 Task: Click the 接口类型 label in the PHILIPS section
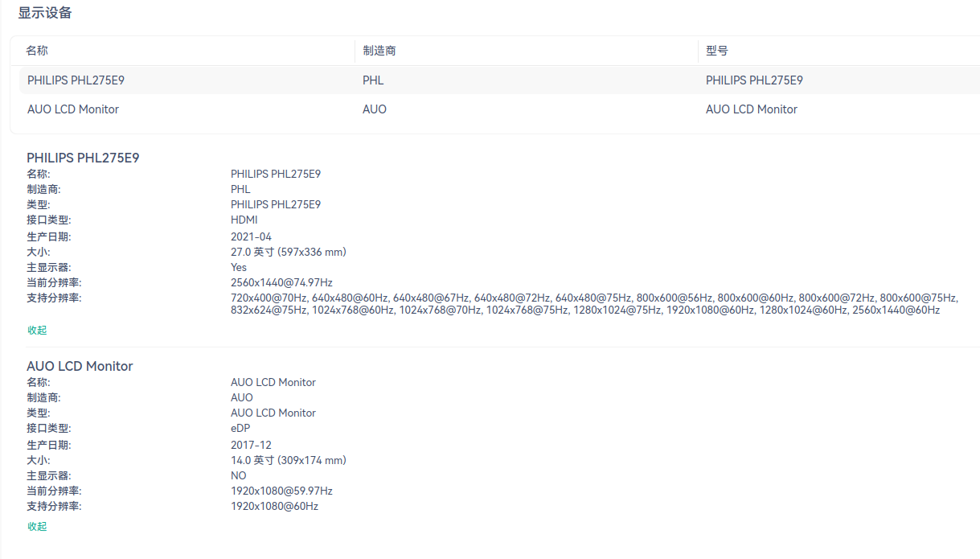49,220
